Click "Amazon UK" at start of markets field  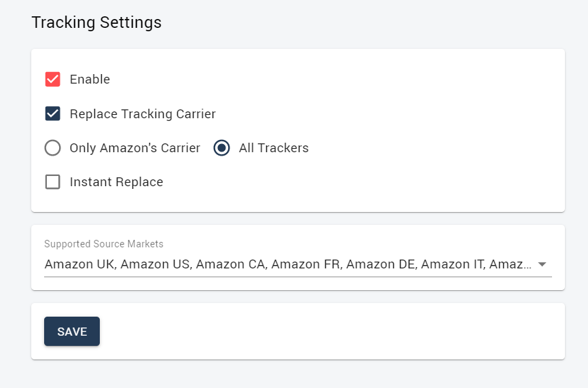pyautogui.click(x=81, y=264)
